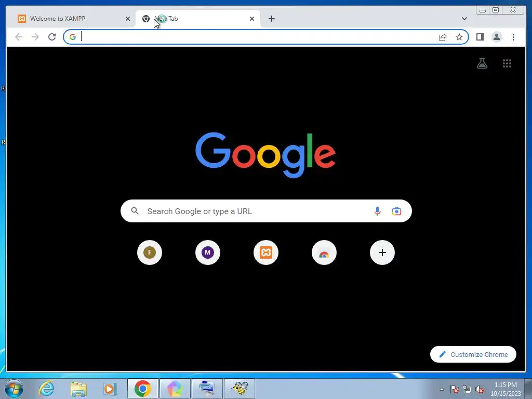Open Search Labs flask icon
This screenshot has width=532, height=399.
point(482,63)
